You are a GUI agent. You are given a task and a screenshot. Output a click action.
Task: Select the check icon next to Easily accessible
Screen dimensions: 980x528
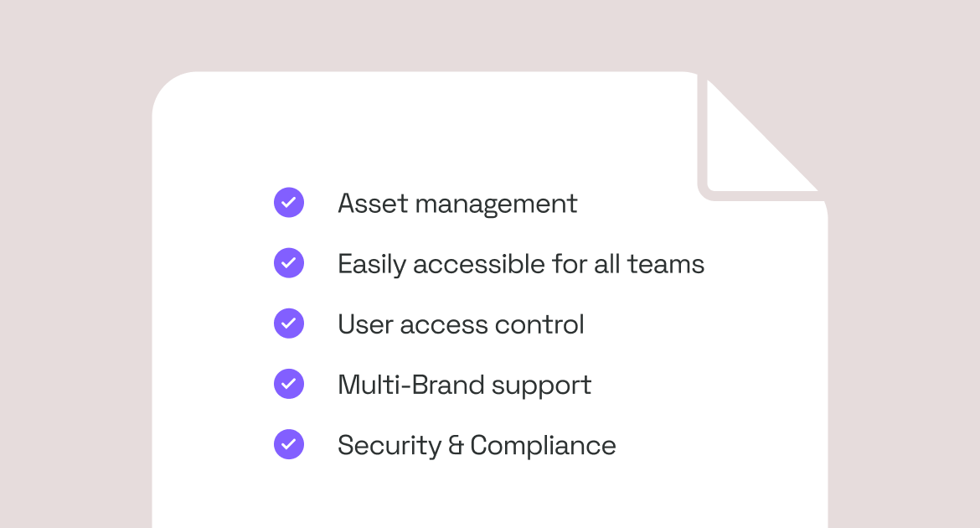click(289, 263)
